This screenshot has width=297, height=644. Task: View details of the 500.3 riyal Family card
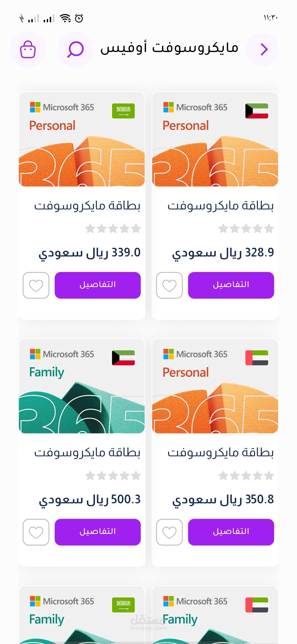click(98, 532)
